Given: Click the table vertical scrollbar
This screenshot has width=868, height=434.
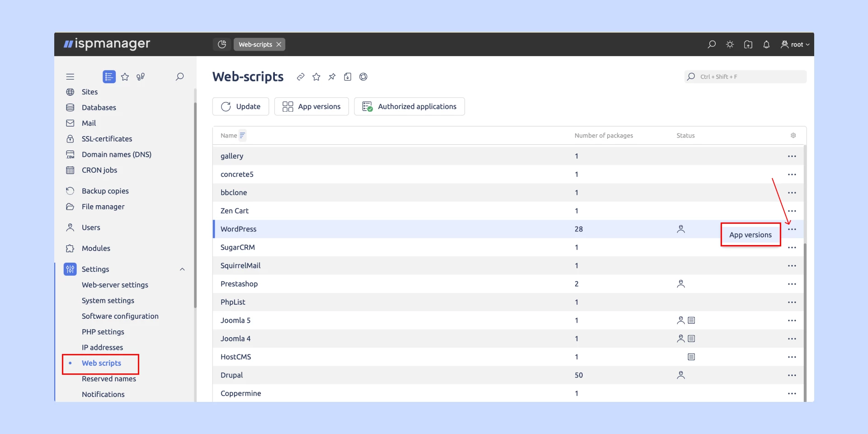Looking at the screenshot, I should (x=805, y=322).
